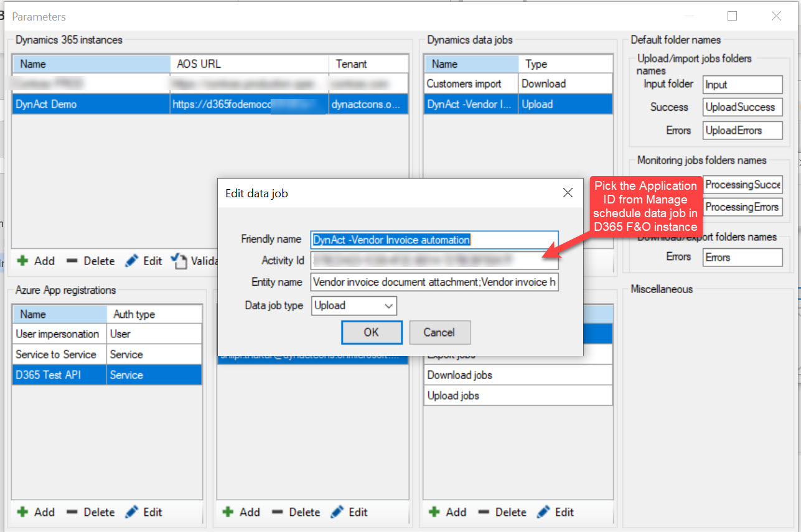The image size is (801, 532).
Task: Click dynactcons tenant cell
Action: 368,104
